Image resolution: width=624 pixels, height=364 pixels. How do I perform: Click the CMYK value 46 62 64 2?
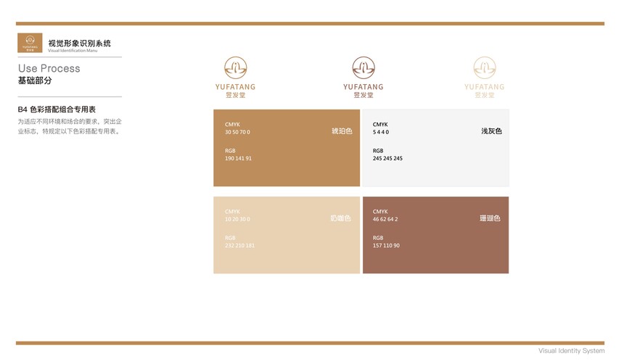click(x=385, y=219)
